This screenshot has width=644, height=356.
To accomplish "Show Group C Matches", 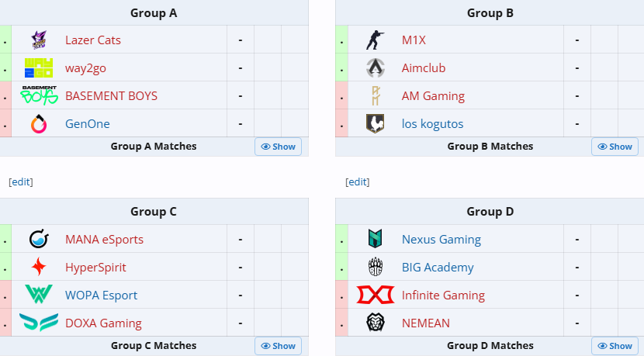I will click(278, 346).
